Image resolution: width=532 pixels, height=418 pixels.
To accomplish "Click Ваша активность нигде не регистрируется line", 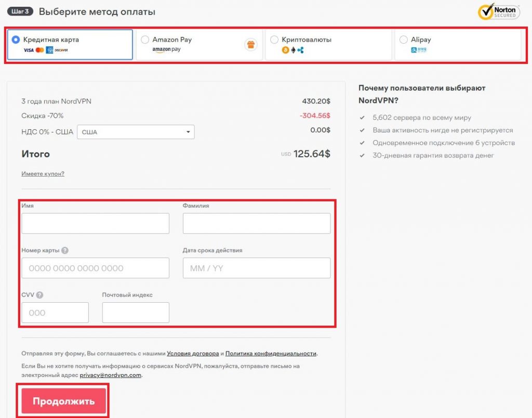I will point(443,130).
